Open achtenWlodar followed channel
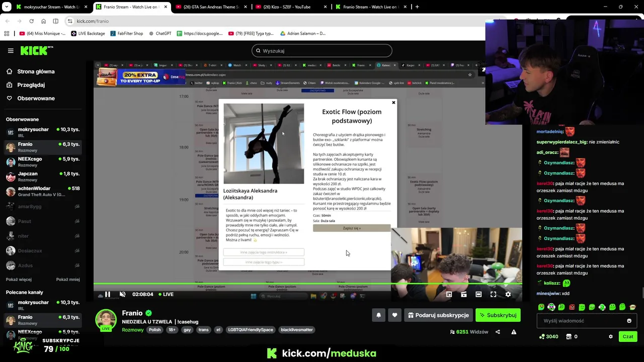The image size is (644, 362). pyautogui.click(x=43, y=192)
